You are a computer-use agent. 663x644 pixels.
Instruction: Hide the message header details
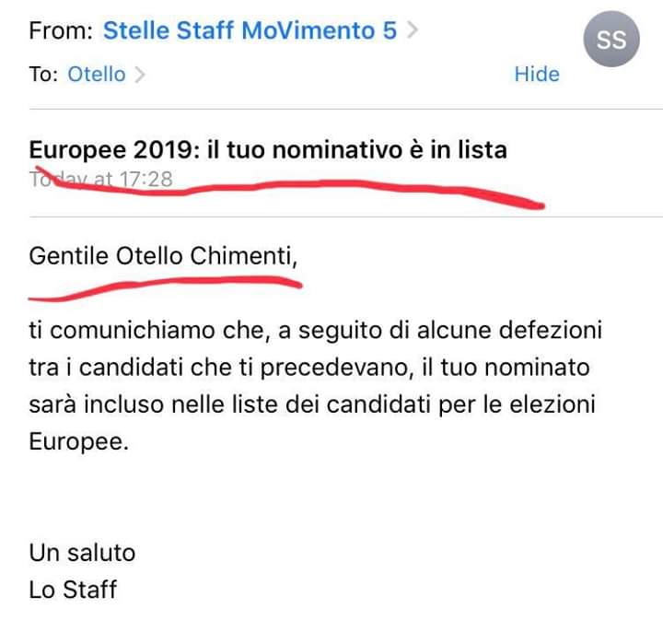[x=537, y=75]
